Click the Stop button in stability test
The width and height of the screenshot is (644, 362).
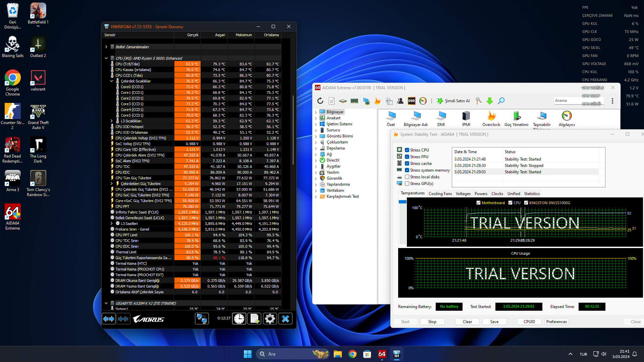click(x=432, y=322)
